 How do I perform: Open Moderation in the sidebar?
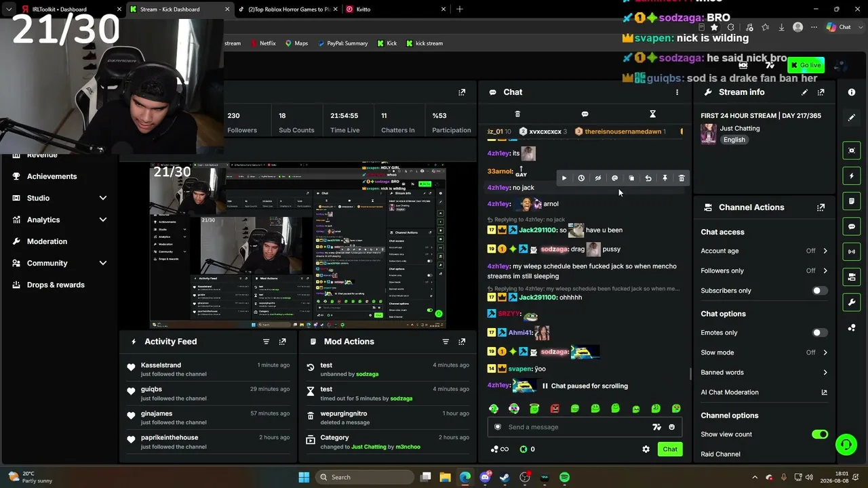click(x=47, y=241)
